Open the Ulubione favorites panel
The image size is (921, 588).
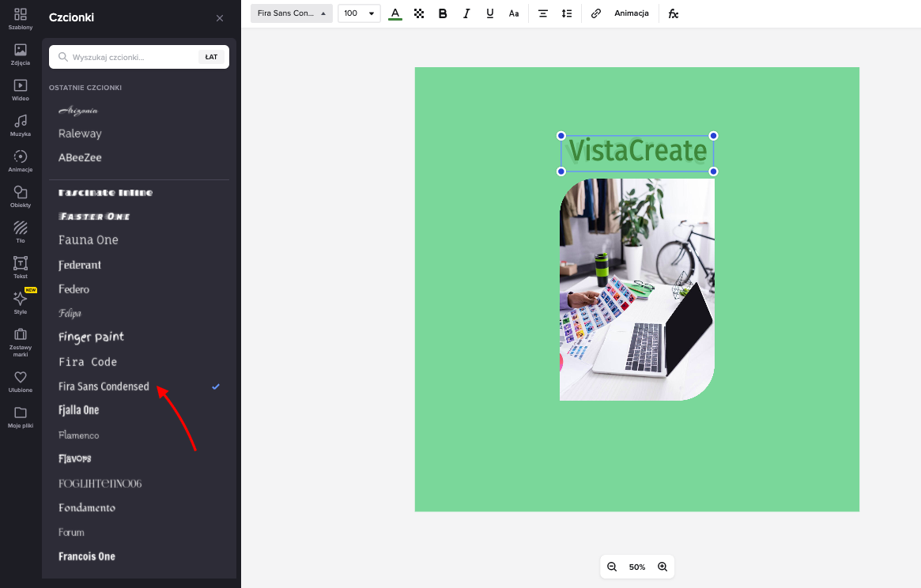tap(21, 382)
